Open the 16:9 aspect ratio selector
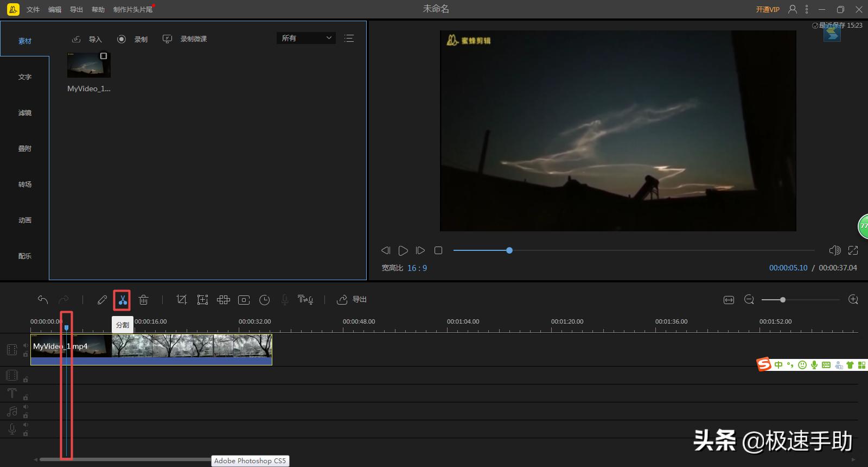Screen dimensions: 868x467 point(417,268)
